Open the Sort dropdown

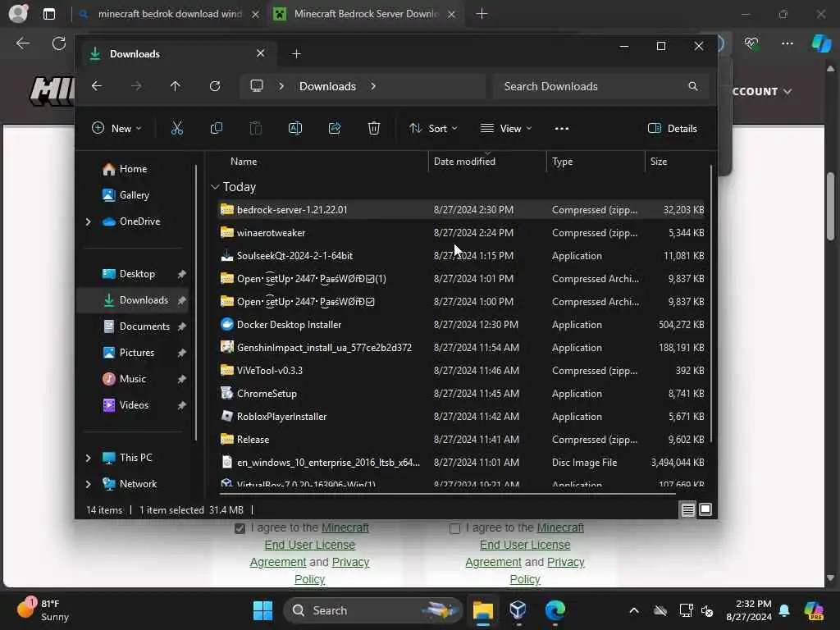pos(433,129)
